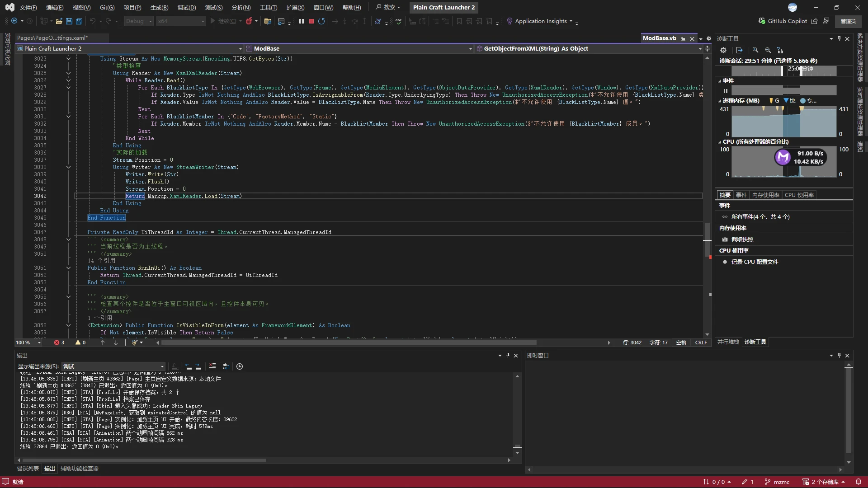
Task: Open the Debug configuration dropdown
Action: click(139, 21)
